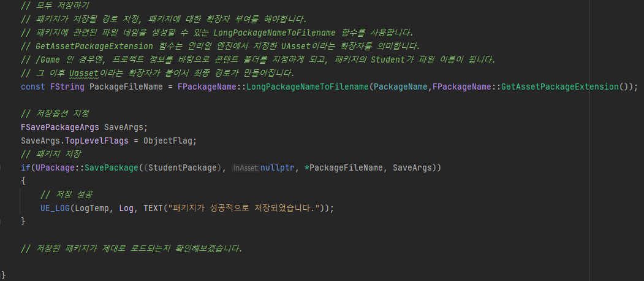Click the 'UPackage' class name
The width and height of the screenshot is (644, 281).
click(55, 168)
